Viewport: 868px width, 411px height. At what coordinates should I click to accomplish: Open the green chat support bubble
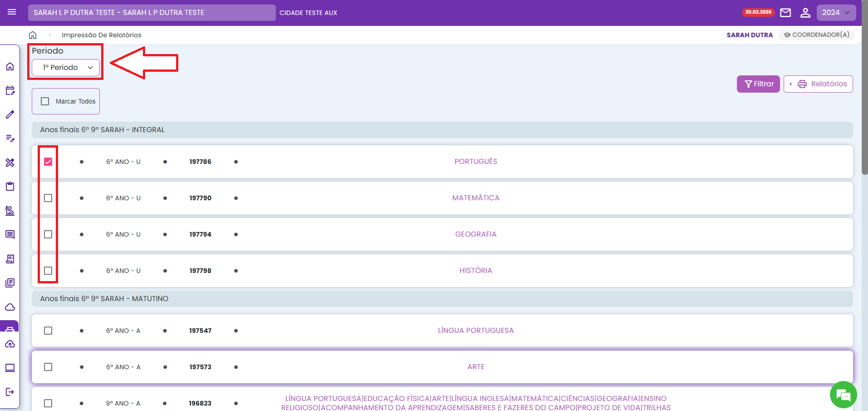pos(843,395)
